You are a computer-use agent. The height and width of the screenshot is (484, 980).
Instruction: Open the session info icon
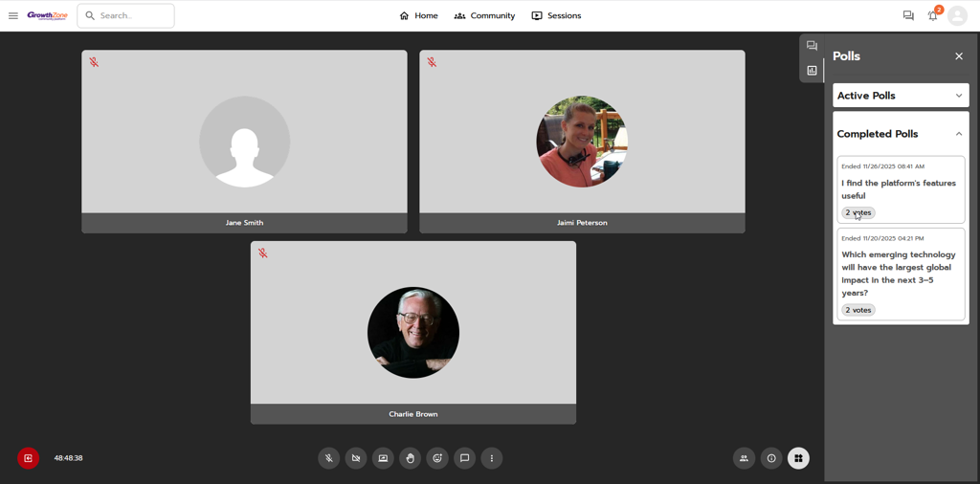pyautogui.click(x=771, y=458)
